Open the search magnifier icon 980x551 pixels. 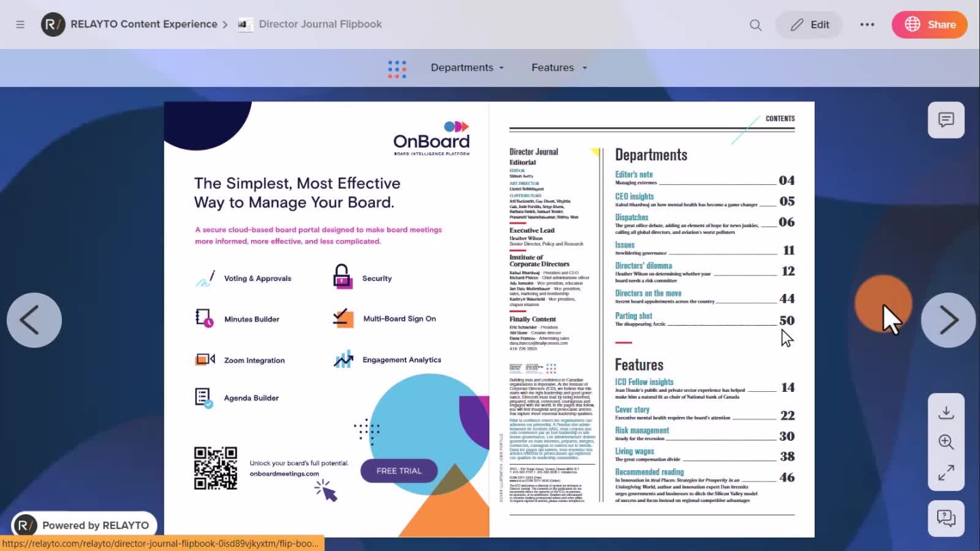[x=755, y=25]
